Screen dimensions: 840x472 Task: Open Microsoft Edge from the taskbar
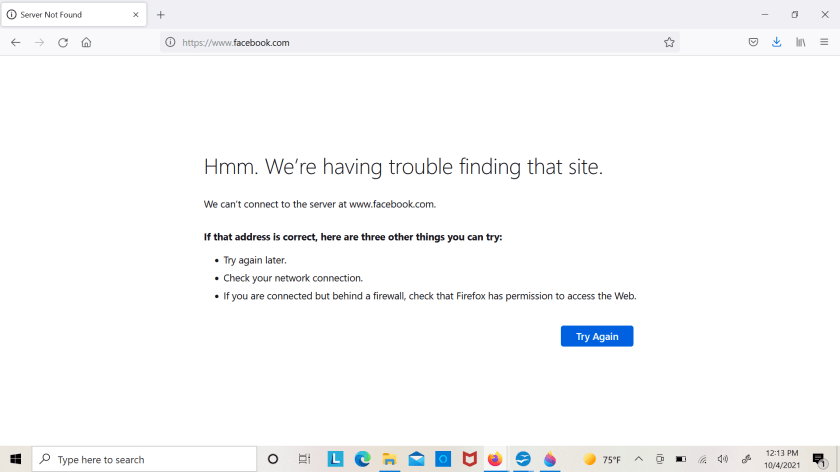362,459
